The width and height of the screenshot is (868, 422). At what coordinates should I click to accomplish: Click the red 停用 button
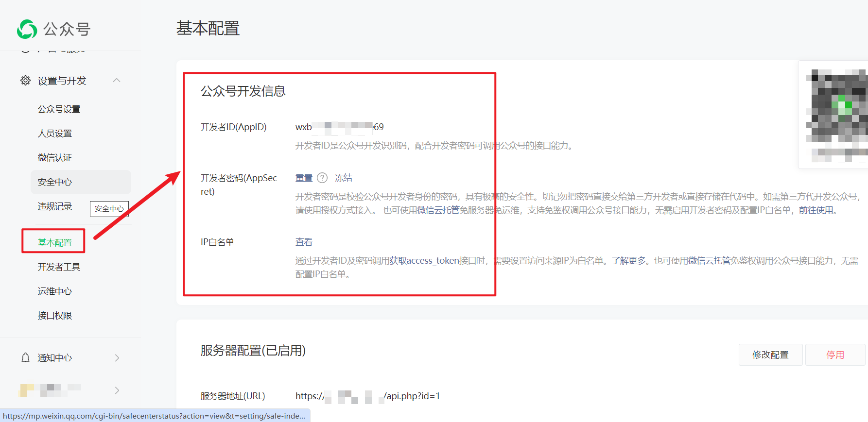[835, 355]
